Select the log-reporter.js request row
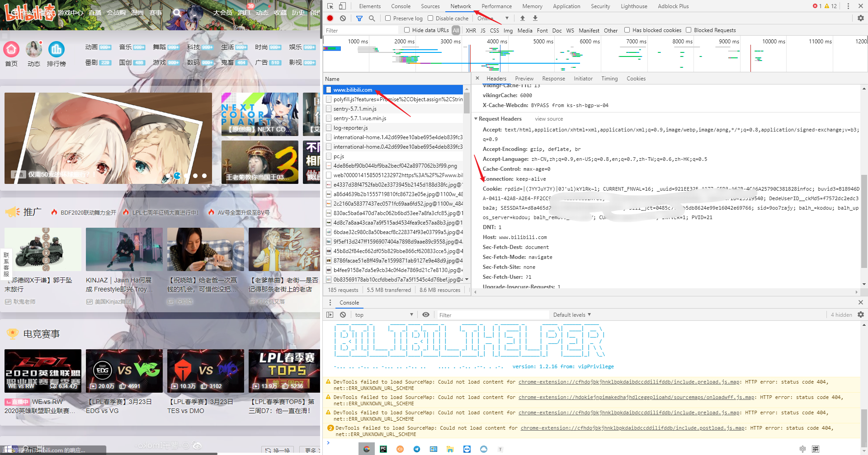The image size is (868, 455). point(393,127)
